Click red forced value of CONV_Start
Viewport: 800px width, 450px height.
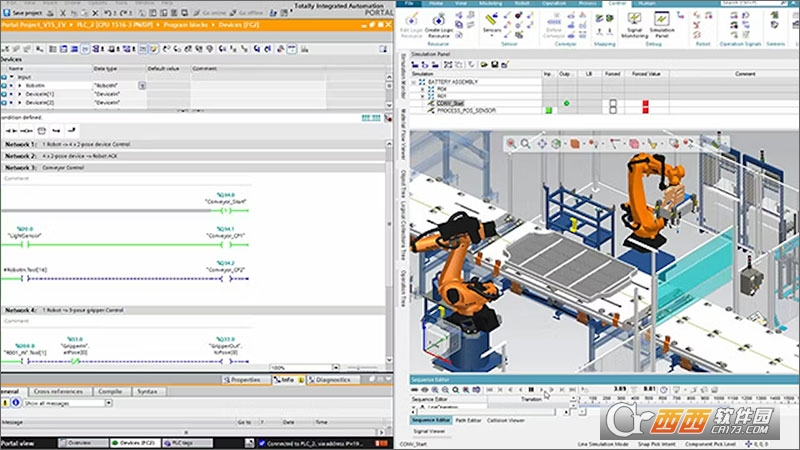pos(645,104)
